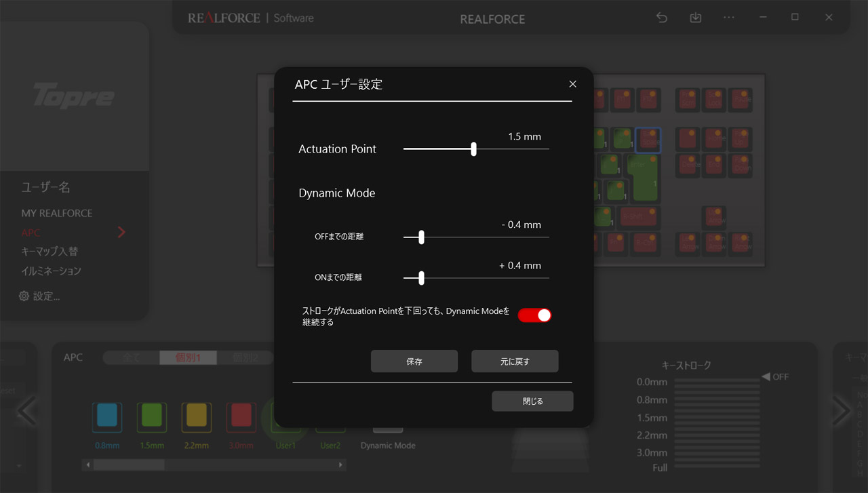
Task: Switch to the 個別2 tab
Action: point(243,357)
